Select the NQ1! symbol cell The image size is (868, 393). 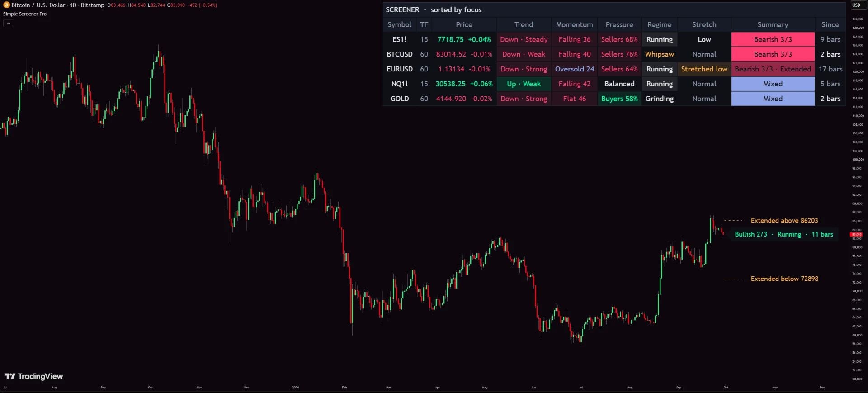pyautogui.click(x=400, y=84)
